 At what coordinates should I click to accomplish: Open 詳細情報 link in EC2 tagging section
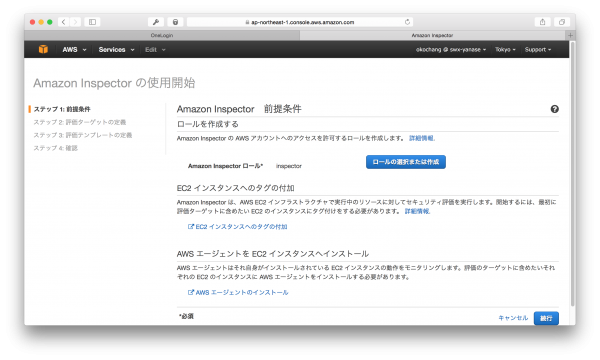coord(417,211)
